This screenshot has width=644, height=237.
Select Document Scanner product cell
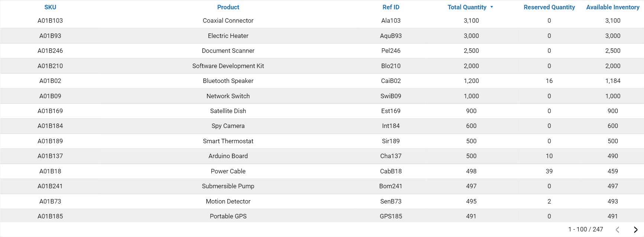[228, 51]
